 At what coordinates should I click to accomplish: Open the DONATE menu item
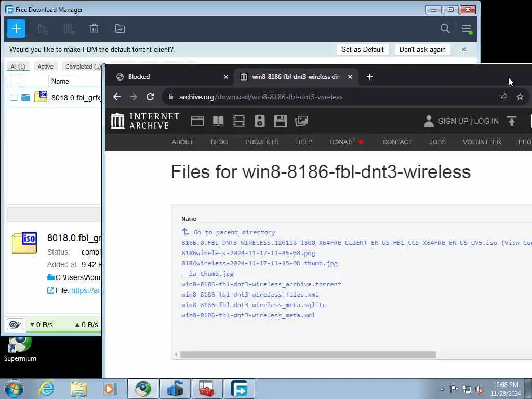click(347, 142)
